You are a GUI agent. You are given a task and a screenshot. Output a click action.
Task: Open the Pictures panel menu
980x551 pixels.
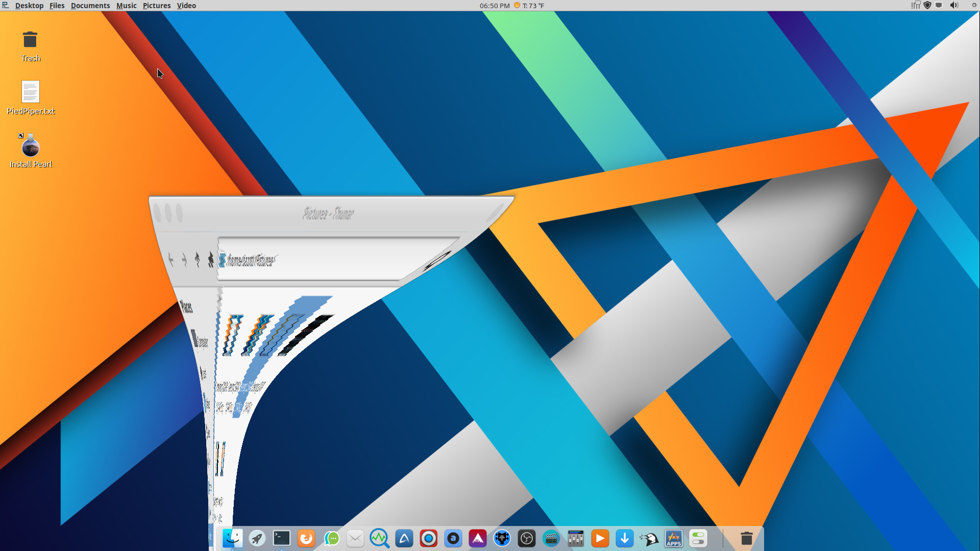[x=157, y=6]
